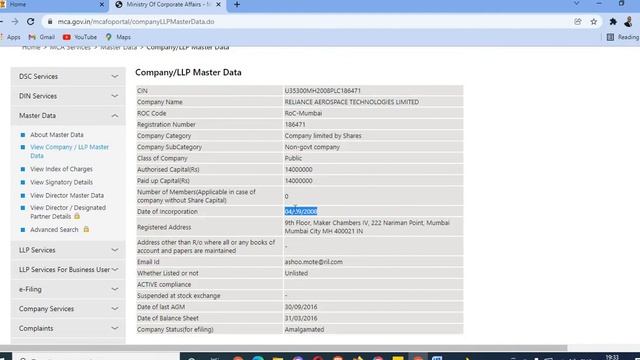This screenshot has height=360, width=640.
Task: Click the highlighted Date of Incorporation value
Action: pyautogui.click(x=301, y=211)
